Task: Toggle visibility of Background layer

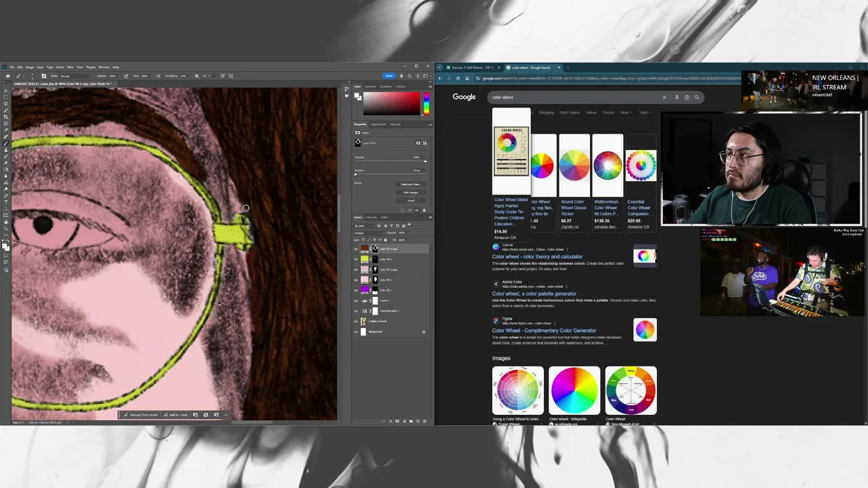Action: click(x=356, y=331)
